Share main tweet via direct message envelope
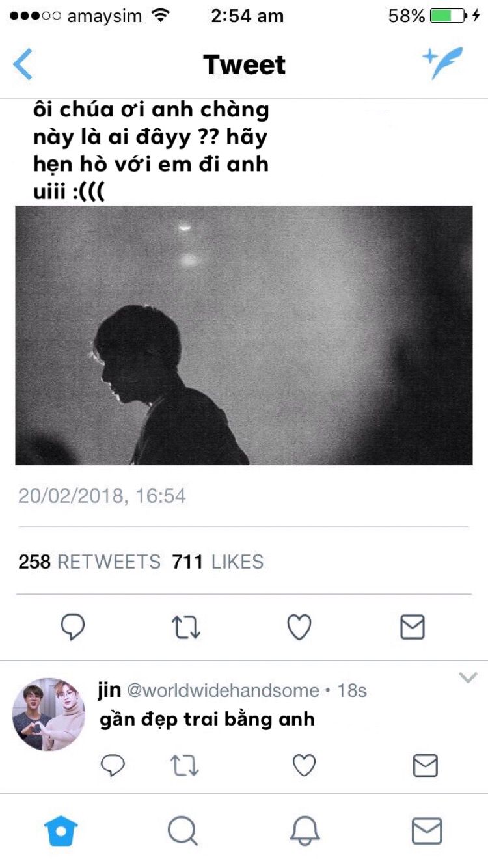488x868 pixels. (x=413, y=627)
